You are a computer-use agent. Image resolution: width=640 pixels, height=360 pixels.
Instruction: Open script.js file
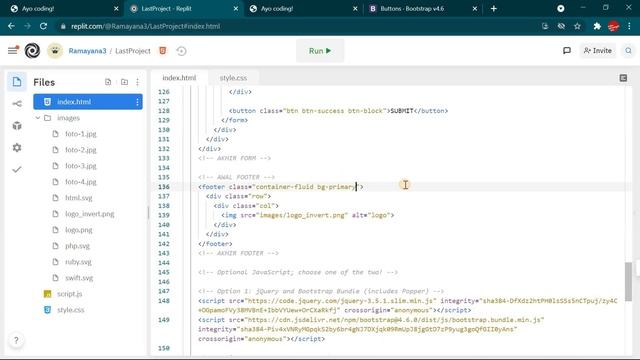pyautogui.click(x=69, y=294)
